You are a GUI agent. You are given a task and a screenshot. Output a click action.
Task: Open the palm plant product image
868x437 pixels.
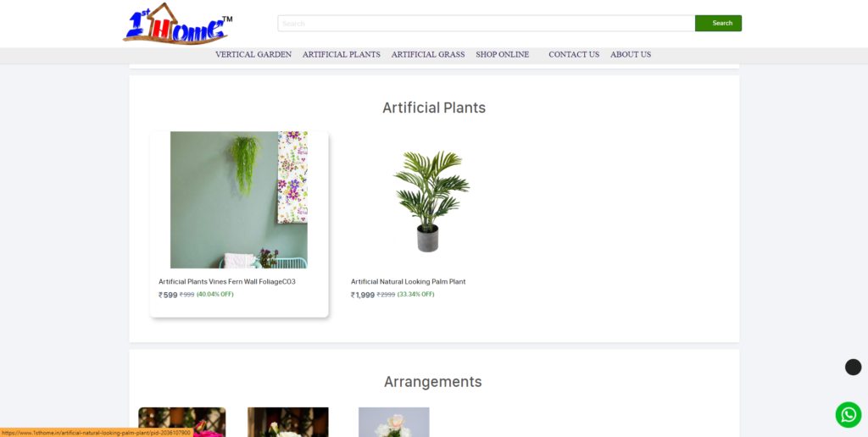(x=431, y=200)
